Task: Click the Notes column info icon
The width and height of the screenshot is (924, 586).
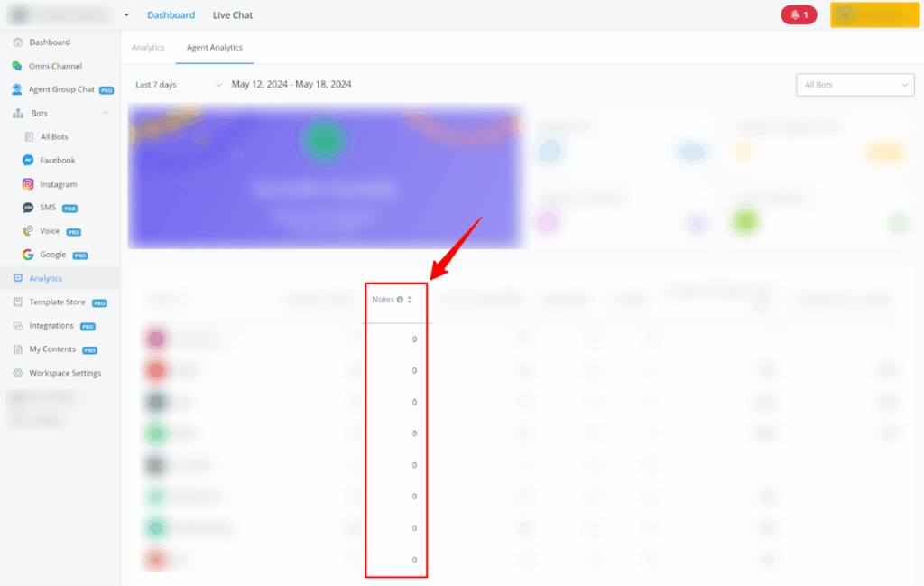Action: (400, 300)
